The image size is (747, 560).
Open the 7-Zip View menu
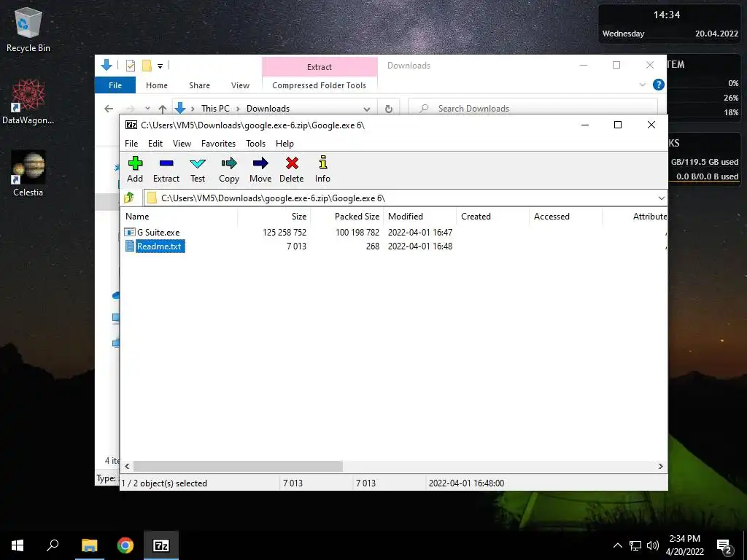click(x=182, y=144)
